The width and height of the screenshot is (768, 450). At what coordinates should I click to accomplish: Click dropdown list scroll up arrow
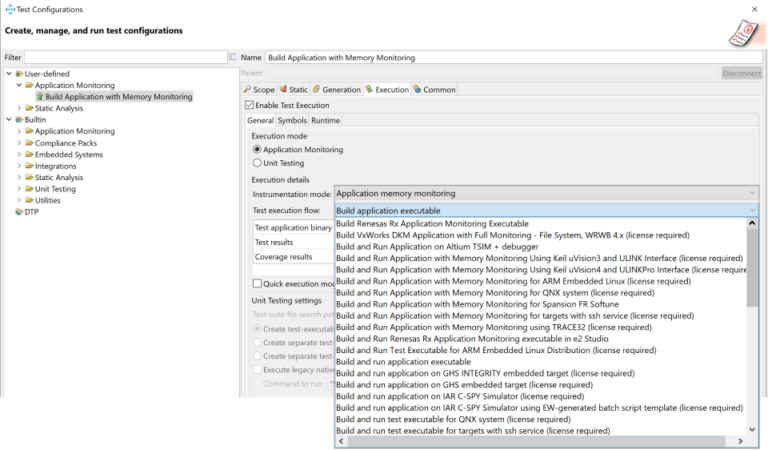(752, 223)
